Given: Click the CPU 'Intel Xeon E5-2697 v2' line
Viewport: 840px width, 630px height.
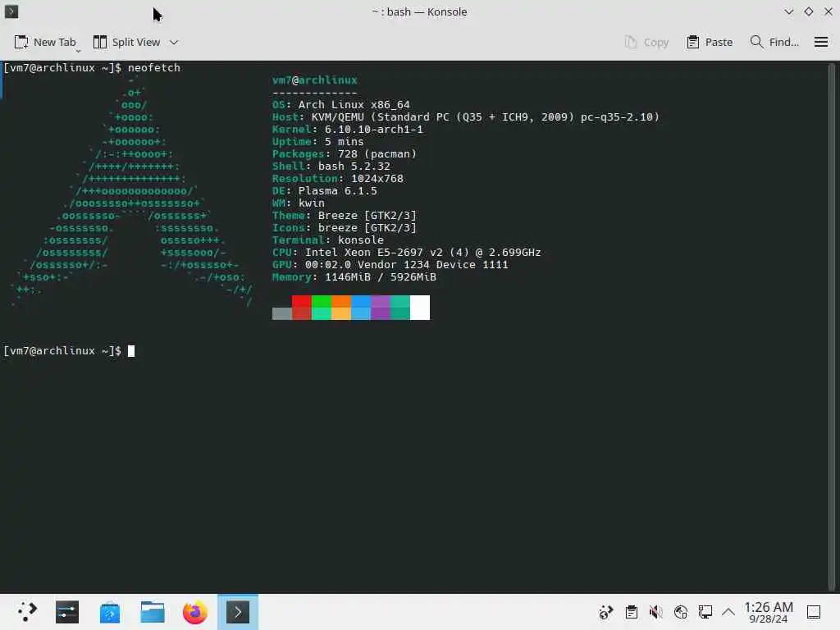Looking at the screenshot, I should pos(406,253).
